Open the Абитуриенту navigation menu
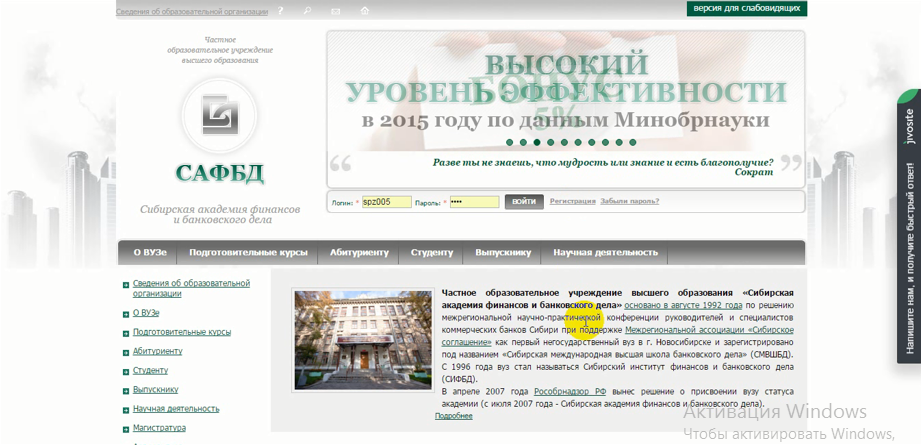 359,252
